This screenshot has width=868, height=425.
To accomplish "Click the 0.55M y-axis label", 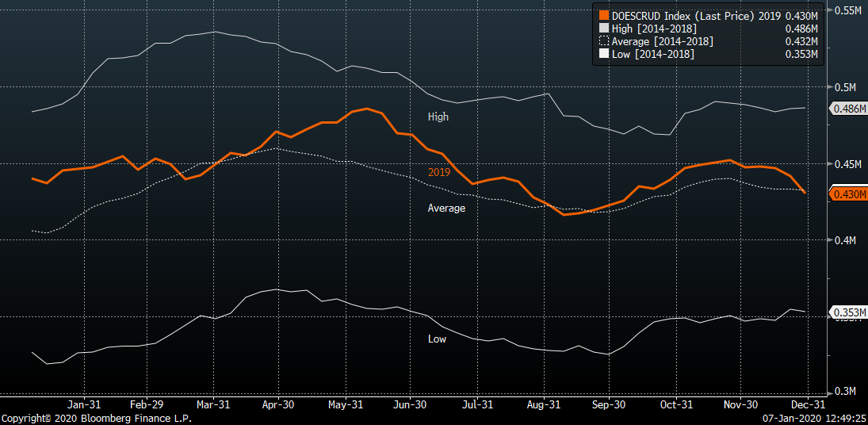I will coord(846,10).
